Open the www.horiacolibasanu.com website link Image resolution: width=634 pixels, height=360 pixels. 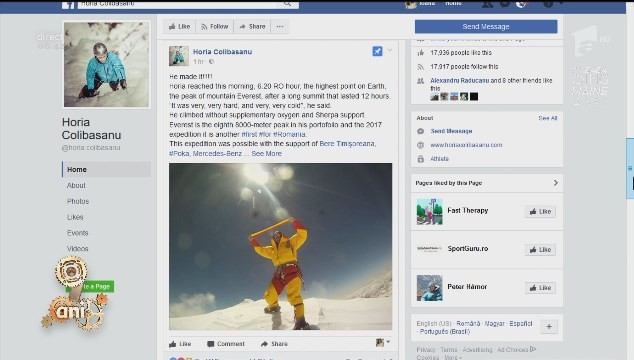pos(466,145)
